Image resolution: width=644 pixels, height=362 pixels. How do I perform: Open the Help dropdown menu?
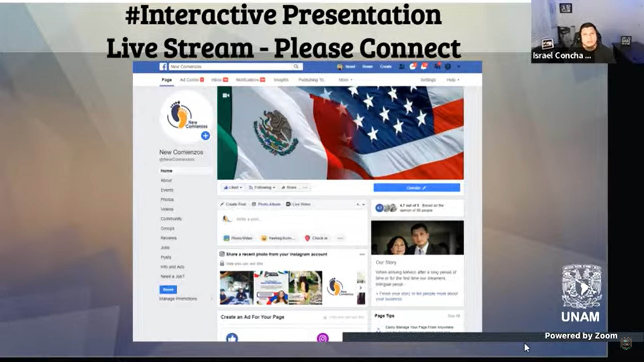point(453,80)
